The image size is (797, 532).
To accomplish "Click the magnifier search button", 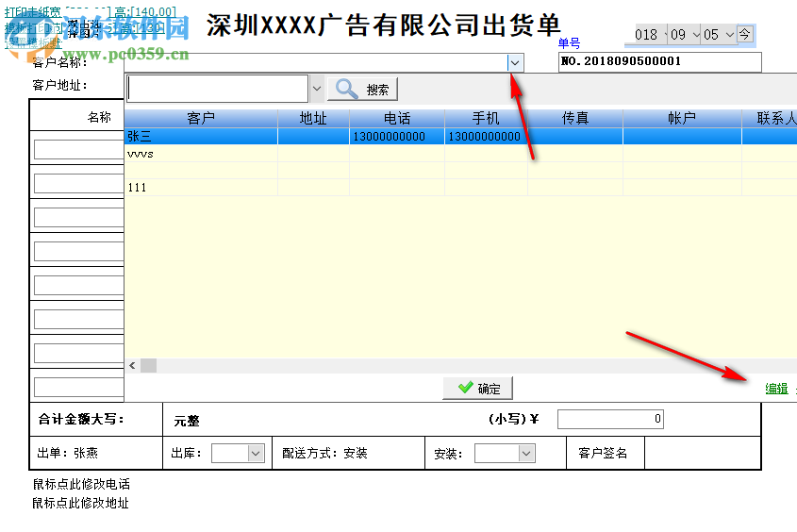I will [x=362, y=90].
